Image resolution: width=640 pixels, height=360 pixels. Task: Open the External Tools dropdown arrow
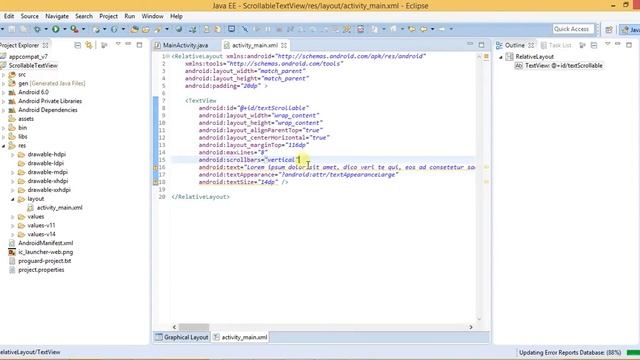(83, 29)
